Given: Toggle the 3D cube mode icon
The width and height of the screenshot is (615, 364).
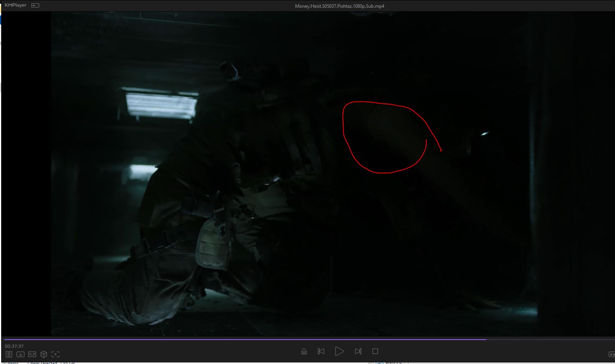Looking at the screenshot, I should [44, 354].
